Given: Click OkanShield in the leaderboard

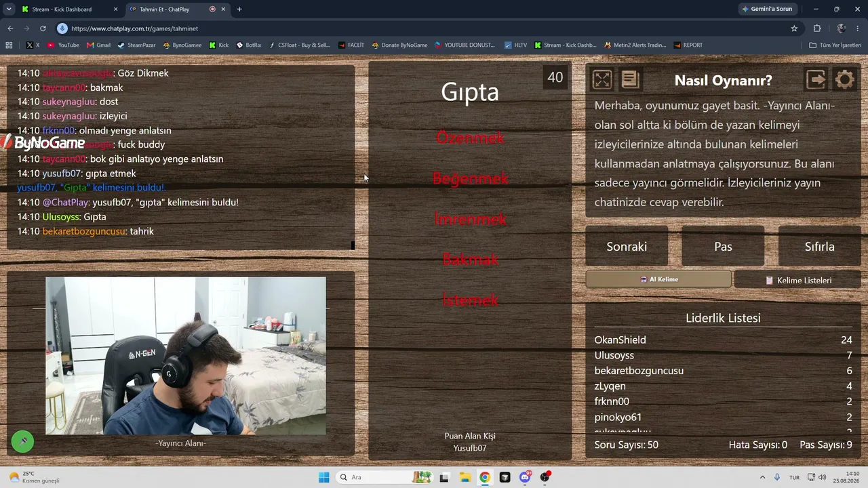Looking at the screenshot, I should tap(620, 340).
